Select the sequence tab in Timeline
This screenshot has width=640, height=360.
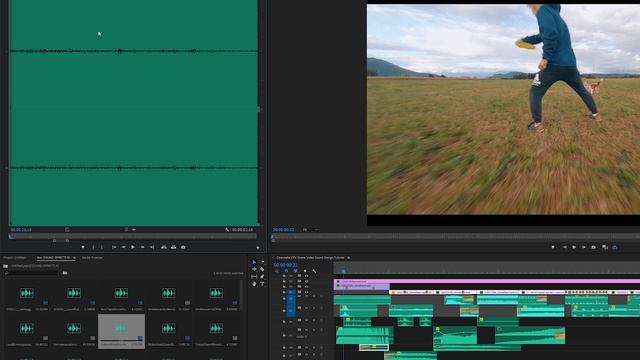(310, 258)
